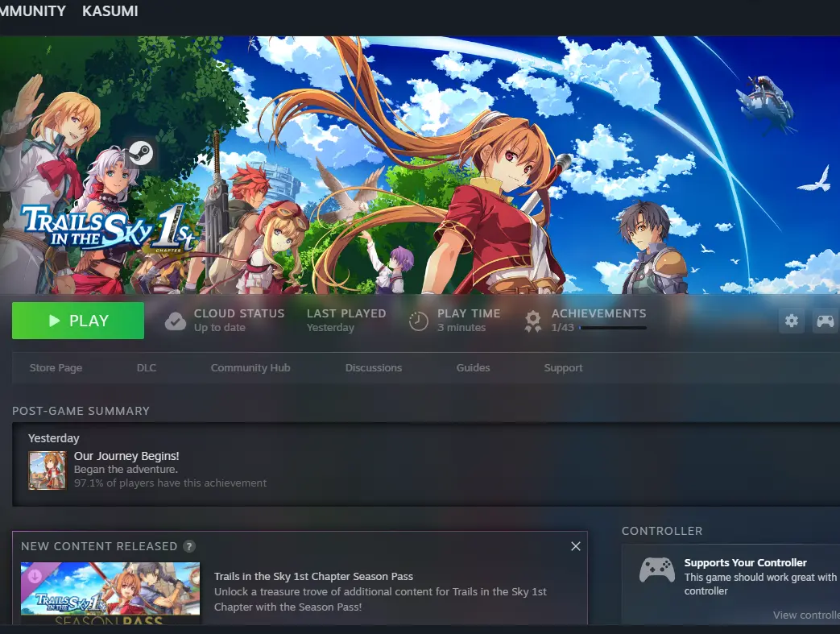This screenshot has height=634, width=840.
Task: Click the question mark help icon
Action: [x=189, y=546]
